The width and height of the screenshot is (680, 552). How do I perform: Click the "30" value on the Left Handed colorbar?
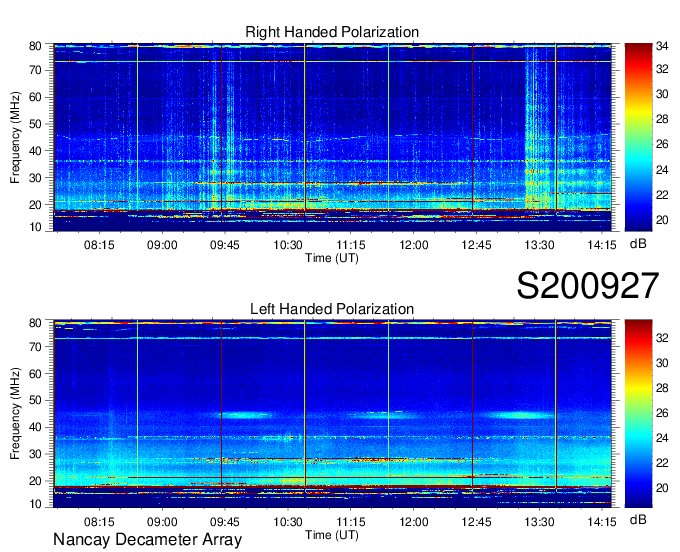click(662, 363)
